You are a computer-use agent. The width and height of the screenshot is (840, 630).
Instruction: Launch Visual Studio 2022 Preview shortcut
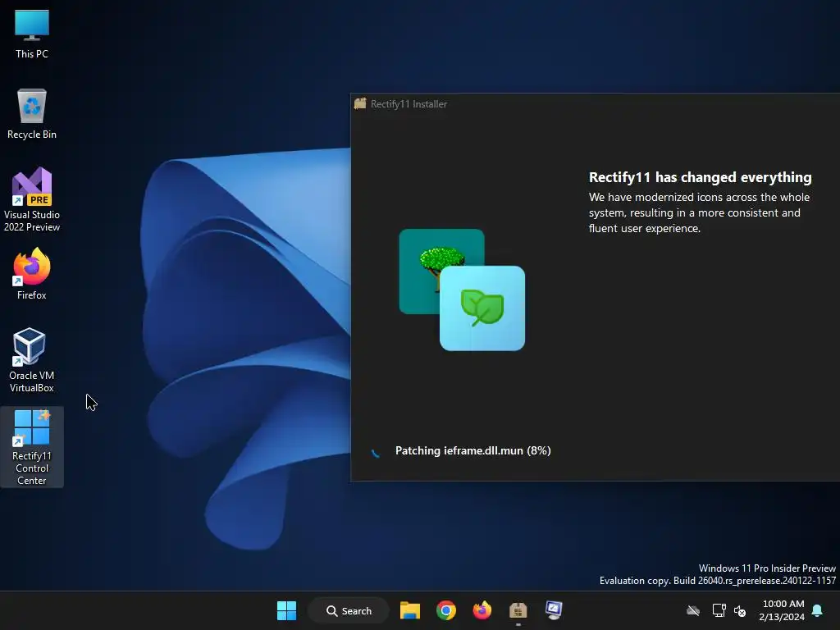pyautogui.click(x=32, y=199)
